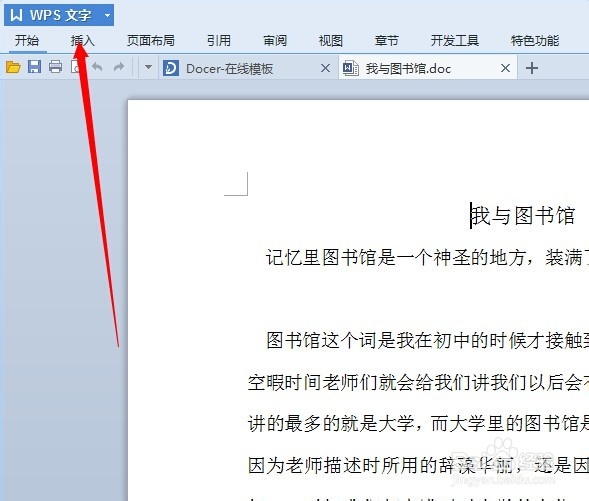Undo the last action
Viewport: 589px width, 501px height.
tap(97, 67)
